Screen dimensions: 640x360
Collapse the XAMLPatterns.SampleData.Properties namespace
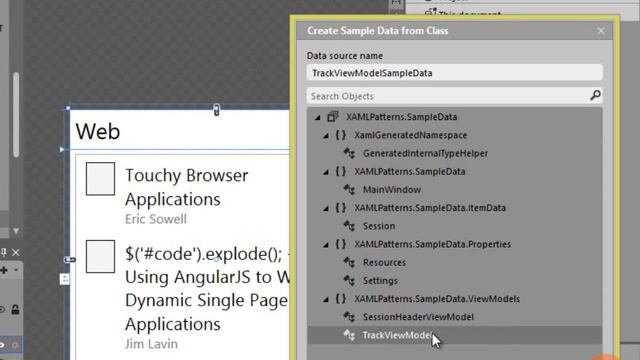[326, 245]
